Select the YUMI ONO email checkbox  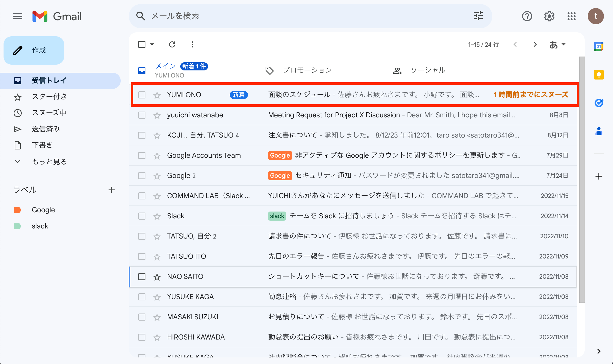tap(142, 95)
